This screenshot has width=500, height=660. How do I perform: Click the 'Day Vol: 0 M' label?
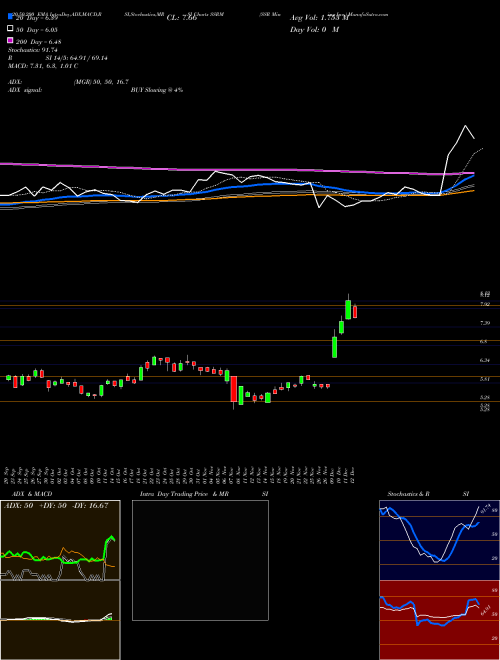314,29
